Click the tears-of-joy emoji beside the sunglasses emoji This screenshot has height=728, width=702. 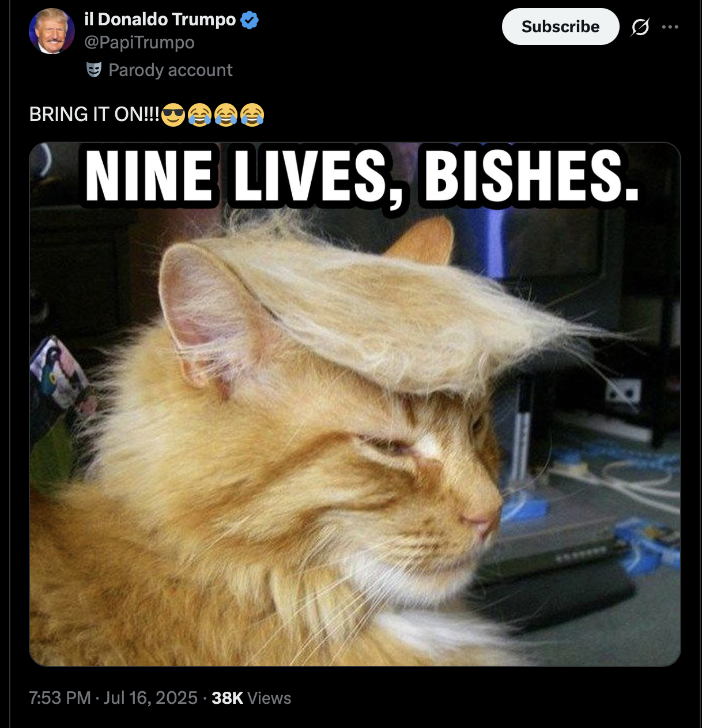click(199, 115)
